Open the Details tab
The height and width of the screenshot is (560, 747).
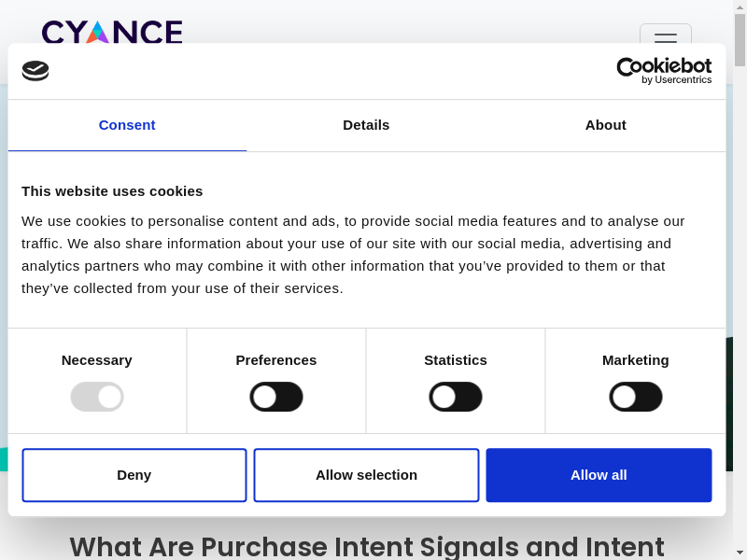pos(366,125)
